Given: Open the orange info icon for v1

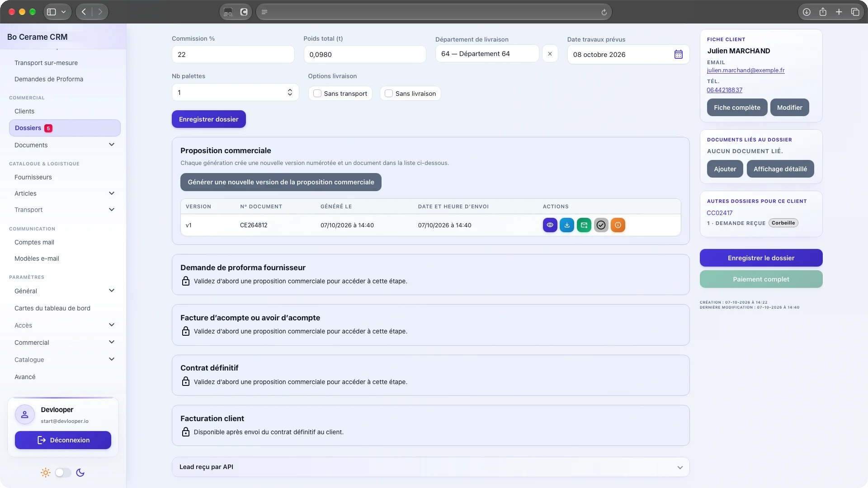Looking at the screenshot, I should (x=618, y=225).
